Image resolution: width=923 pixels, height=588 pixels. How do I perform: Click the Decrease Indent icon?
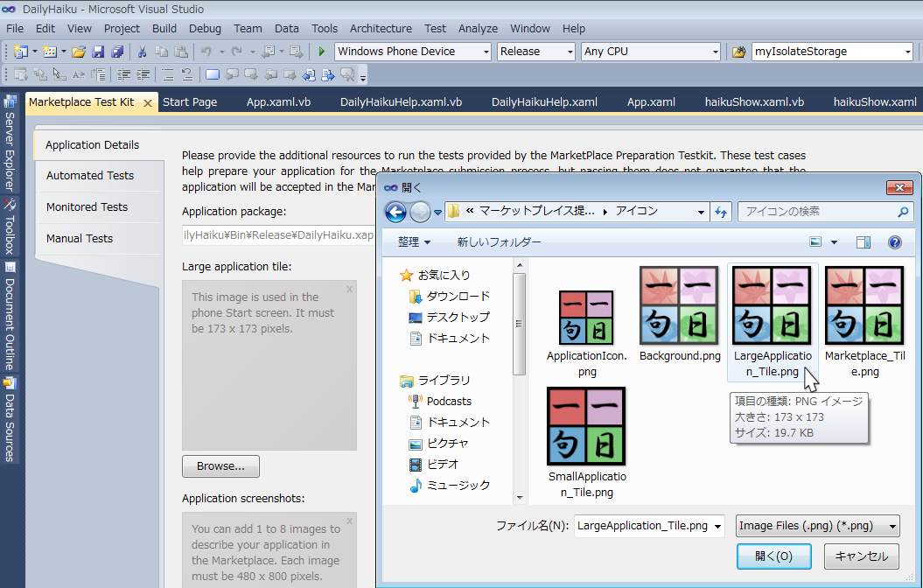tap(123, 74)
